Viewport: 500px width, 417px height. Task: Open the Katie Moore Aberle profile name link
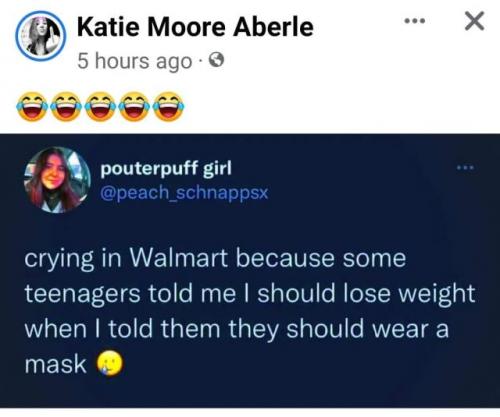pyautogui.click(x=195, y=27)
